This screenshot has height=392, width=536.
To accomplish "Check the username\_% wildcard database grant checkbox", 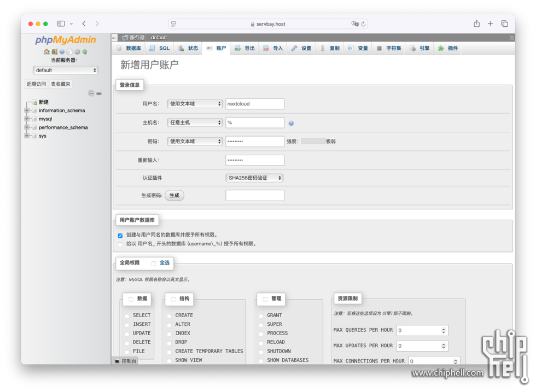I will tap(120, 244).
